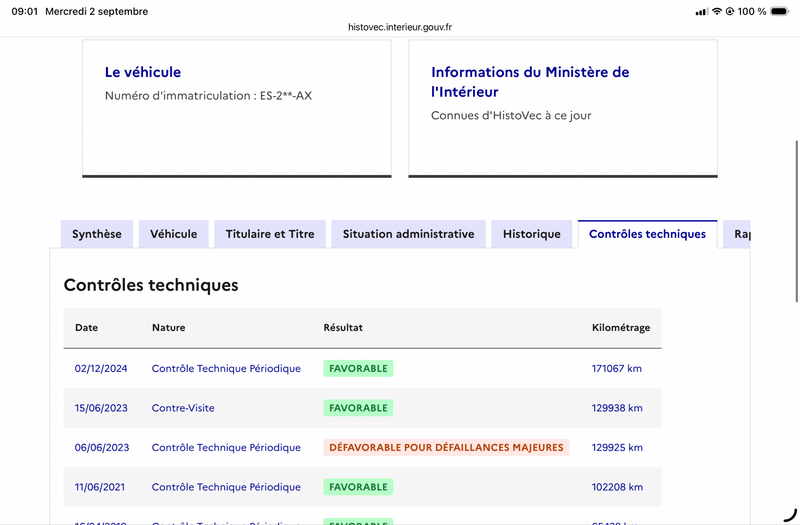Select the Contrôles techniques tab
The width and height of the screenshot is (800, 525).
pyautogui.click(x=647, y=234)
